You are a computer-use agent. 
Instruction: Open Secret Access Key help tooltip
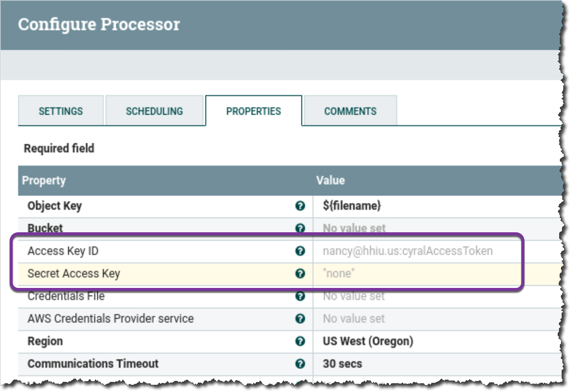(301, 273)
